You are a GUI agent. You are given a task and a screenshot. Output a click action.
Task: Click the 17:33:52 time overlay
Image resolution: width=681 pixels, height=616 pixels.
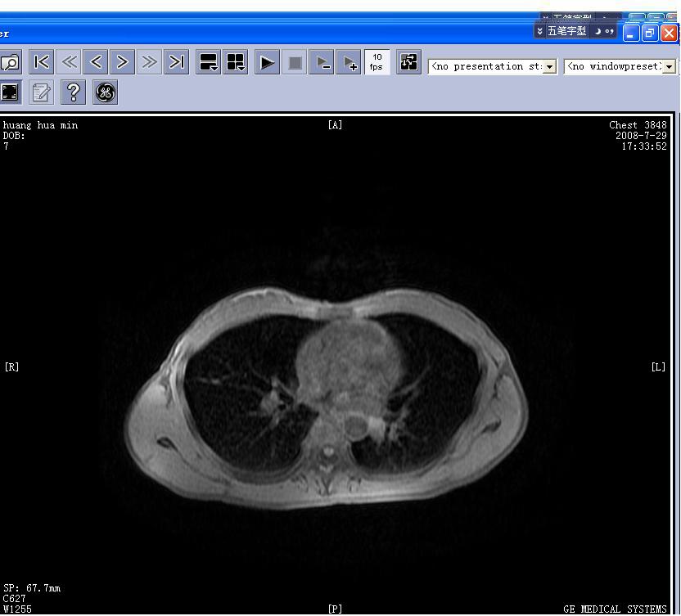644,146
